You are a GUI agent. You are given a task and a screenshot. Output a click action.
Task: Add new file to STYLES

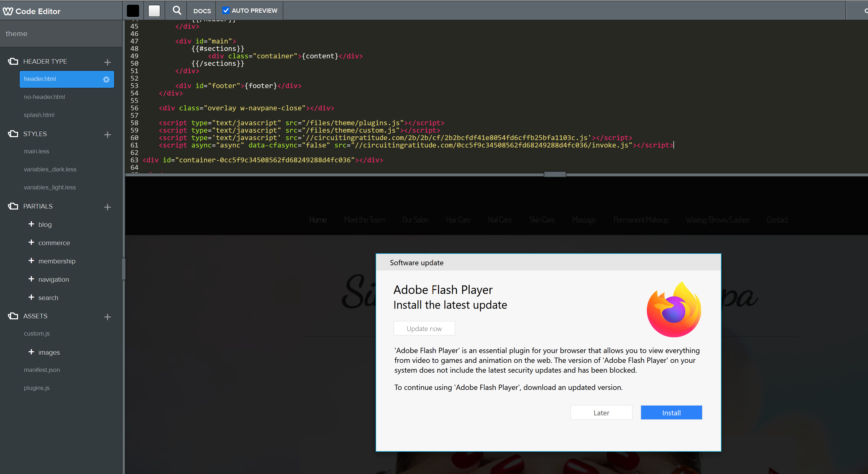[108, 135]
